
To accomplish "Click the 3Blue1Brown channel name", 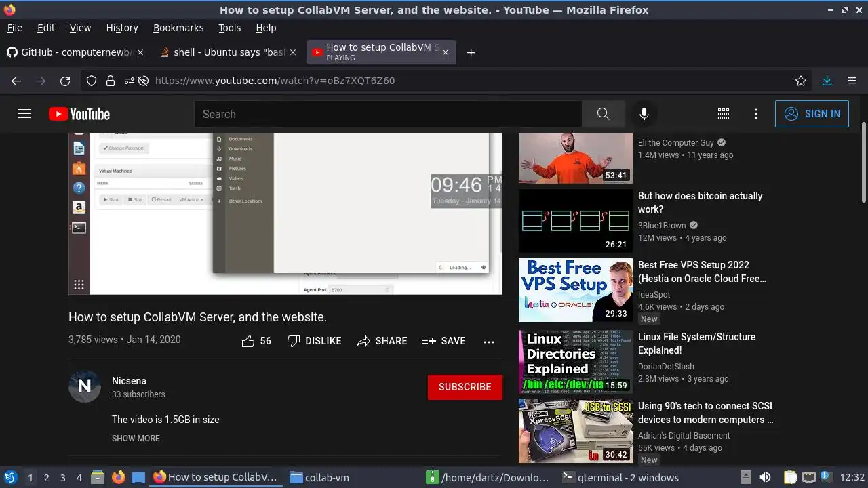I will (662, 226).
